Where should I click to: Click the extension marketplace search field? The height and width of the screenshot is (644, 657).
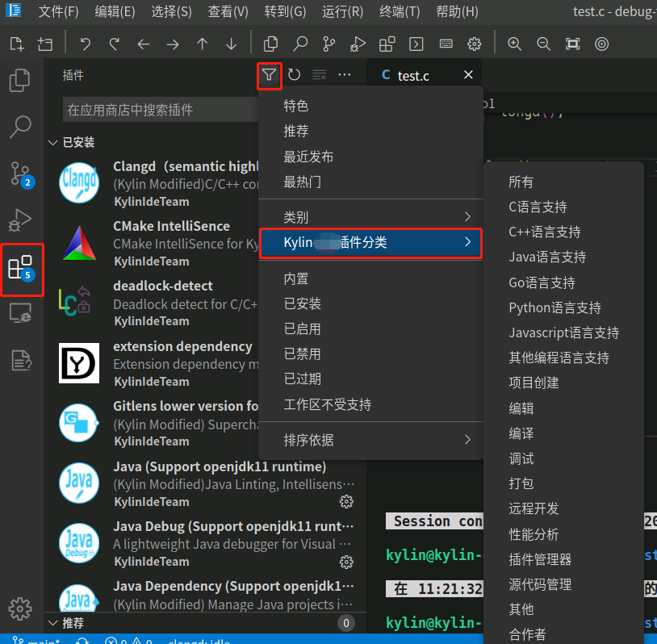[160, 110]
